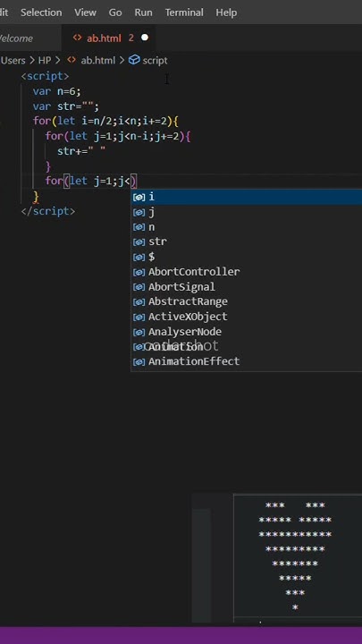Choose AnalyserNode from suggestions
This screenshot has height=644, width=362.
click(247, 332)
